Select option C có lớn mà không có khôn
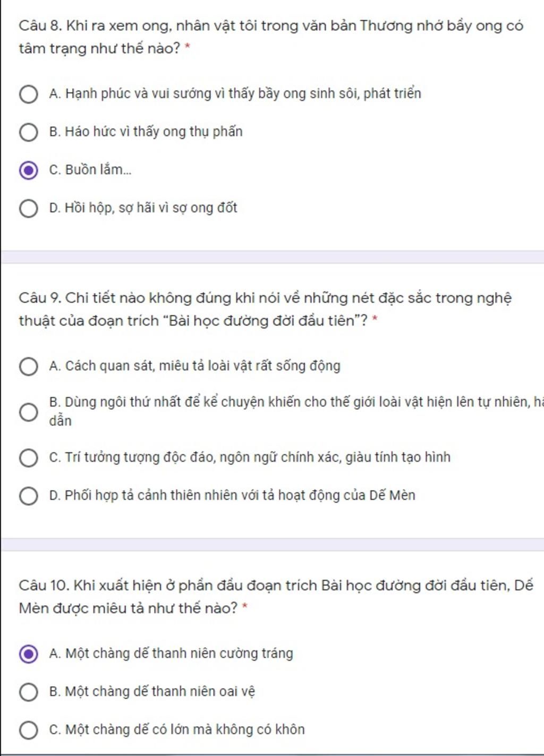 (x=28, y=730)
